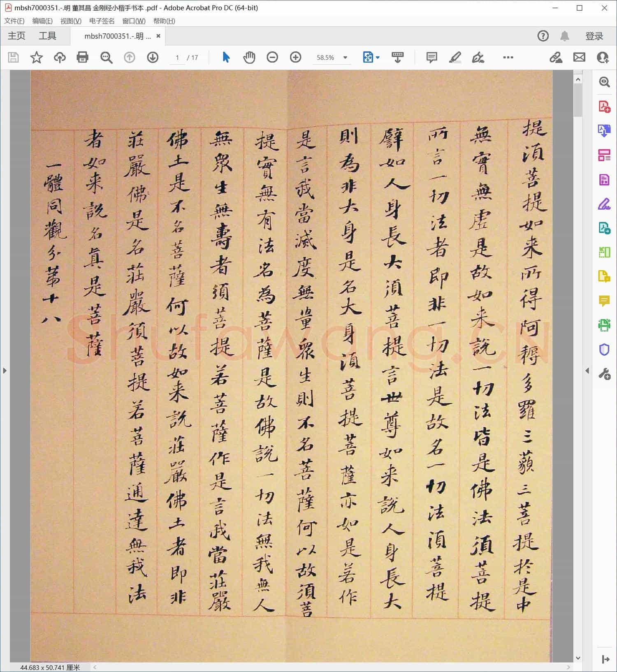Show more tools with ellipsis
Image resolution: width=617 pixels, height=672 pixels.
point(508,57)
